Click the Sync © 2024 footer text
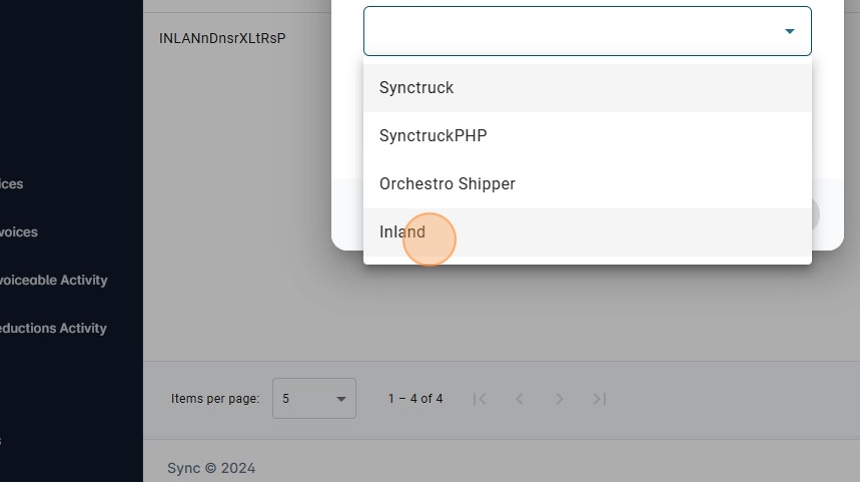This screenshot has width=860, height=482. 211,468
